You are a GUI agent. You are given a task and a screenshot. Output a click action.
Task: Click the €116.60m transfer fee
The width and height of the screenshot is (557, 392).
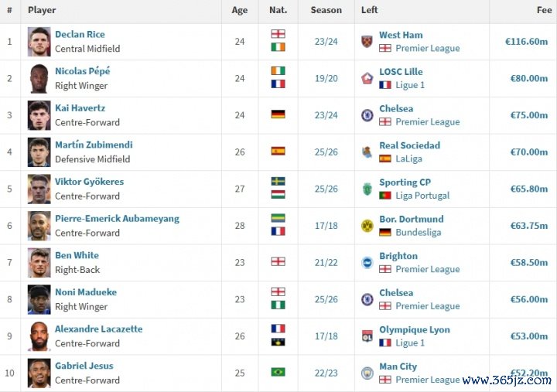click(x=527, y=42)
